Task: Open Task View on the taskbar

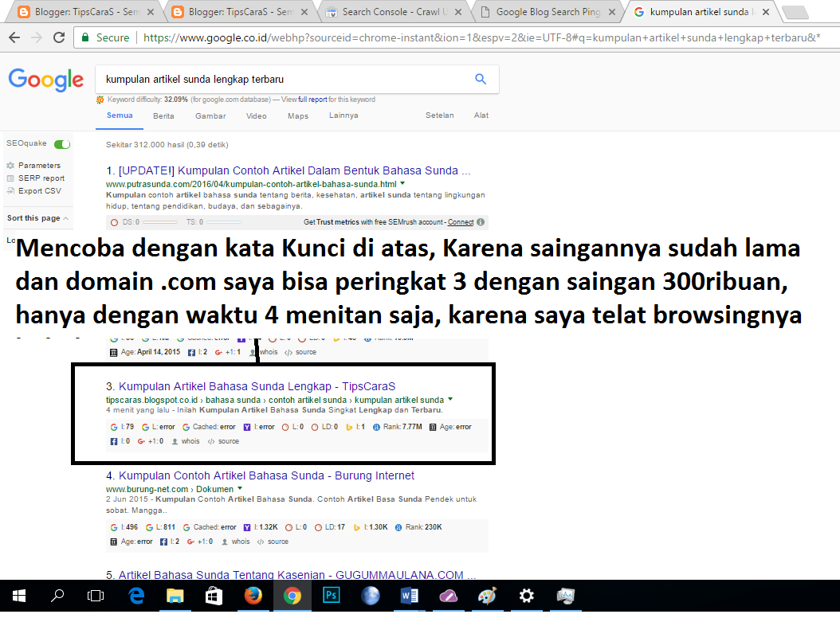Action: pyautogui.click(x=96, y=596)
